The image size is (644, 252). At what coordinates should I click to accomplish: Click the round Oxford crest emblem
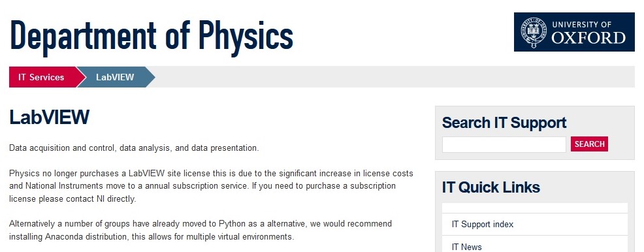click(534, 32)
